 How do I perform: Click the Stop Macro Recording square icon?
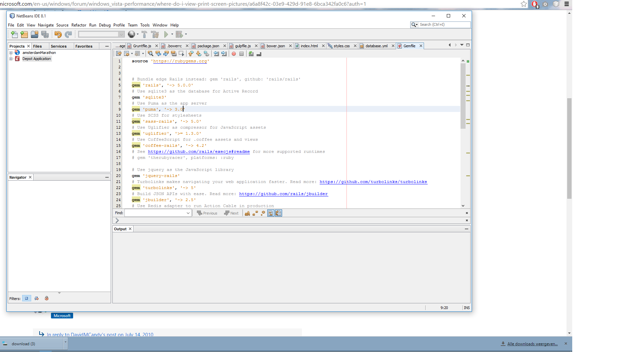[241, 54]
